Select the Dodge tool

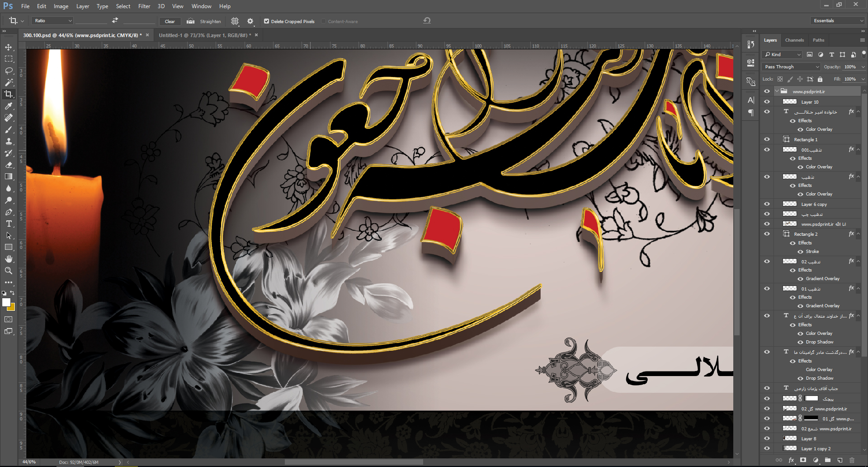click(x=9, y=200)
